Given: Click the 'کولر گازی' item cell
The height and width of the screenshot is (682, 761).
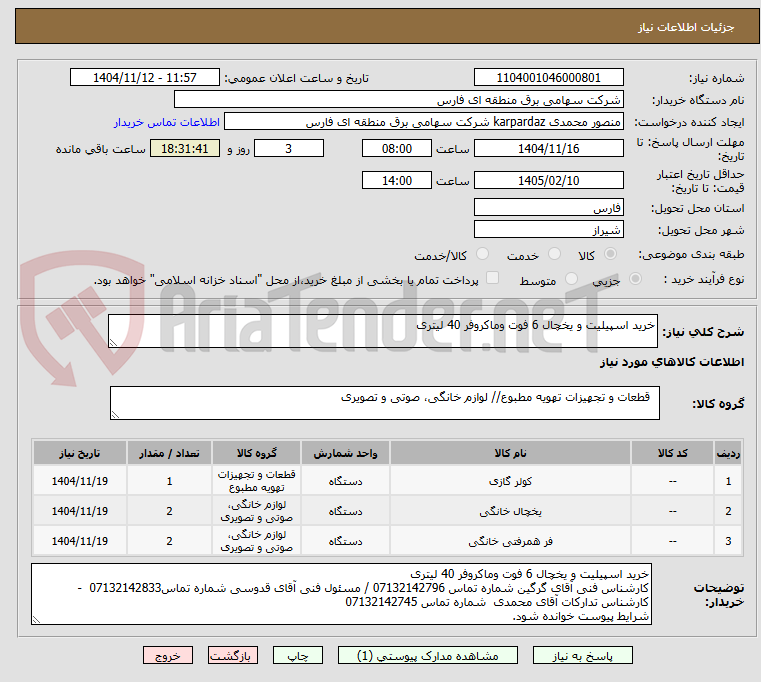Looking at the screenshot, I should (x=510, y=481).
